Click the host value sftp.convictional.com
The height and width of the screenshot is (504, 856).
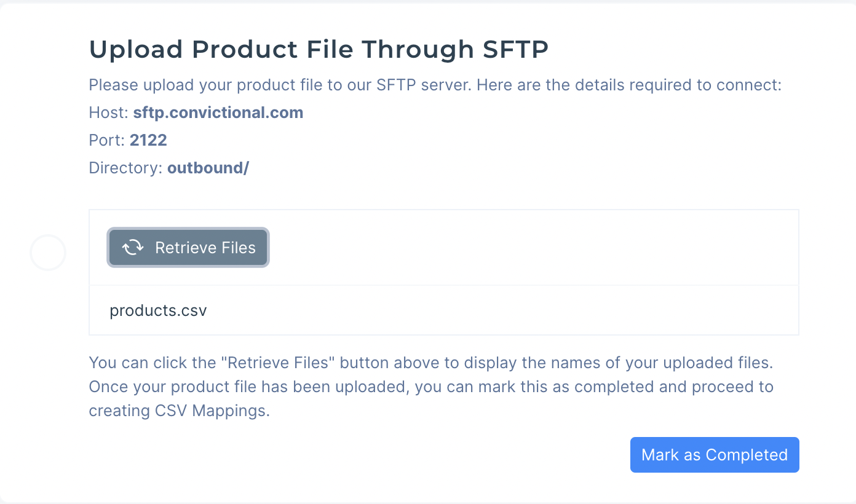coord(218,113)
